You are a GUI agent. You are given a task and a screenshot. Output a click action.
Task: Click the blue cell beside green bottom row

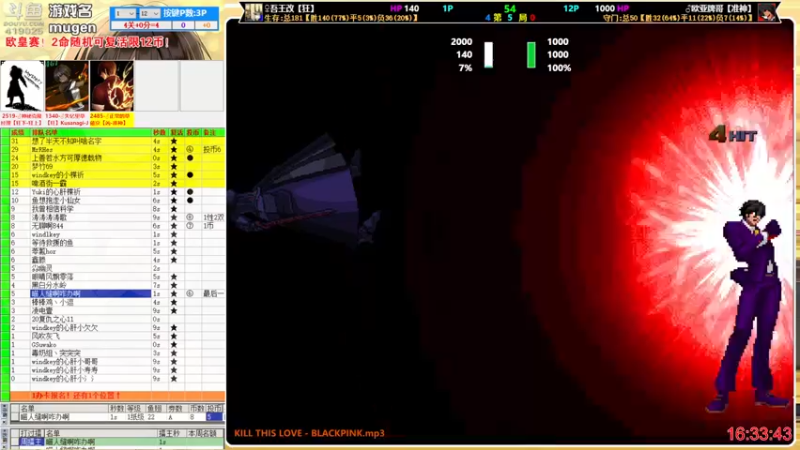pyautogui.click(x=32, y=442)
